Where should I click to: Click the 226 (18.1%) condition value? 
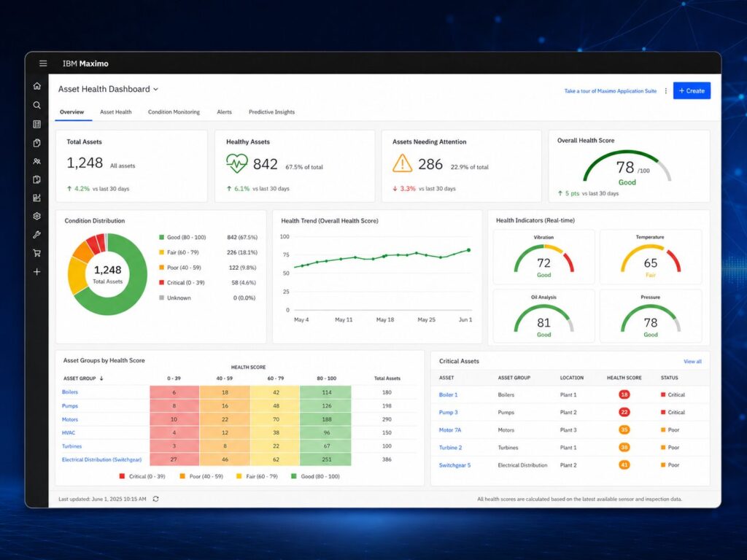[242, 252]
